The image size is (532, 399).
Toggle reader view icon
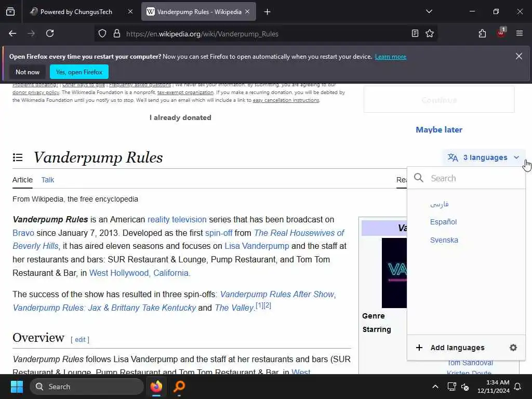click(x=415, y=34)
